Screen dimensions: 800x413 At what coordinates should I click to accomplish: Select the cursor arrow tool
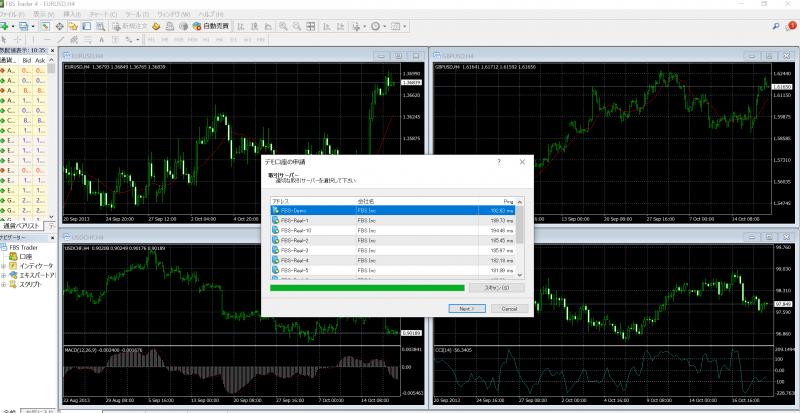(4, 39)
